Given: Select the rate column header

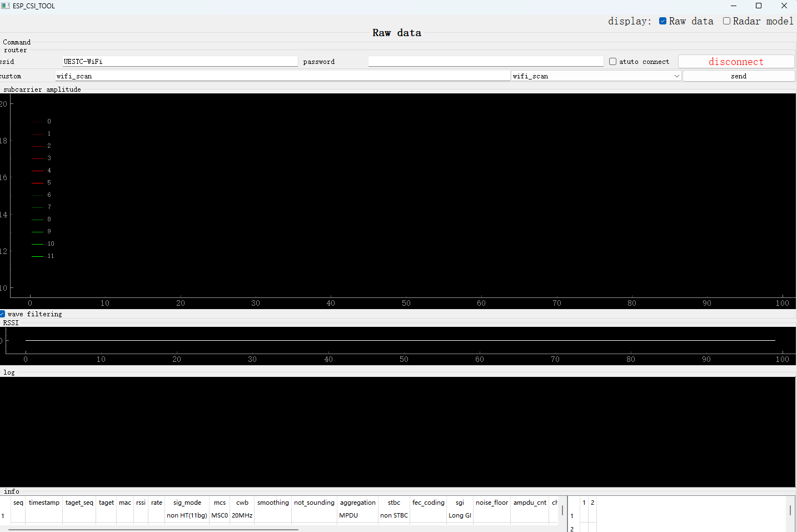Looking at the screenshot, I should (157, 503).
